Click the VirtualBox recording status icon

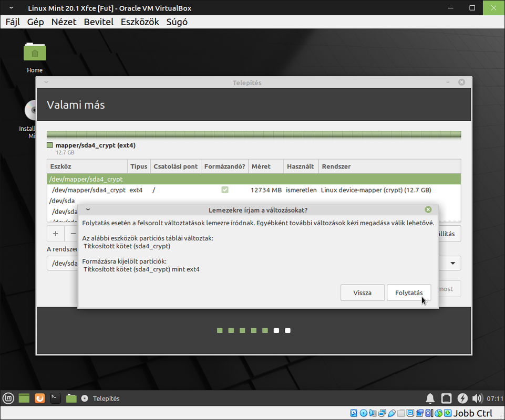click(420, 413)
